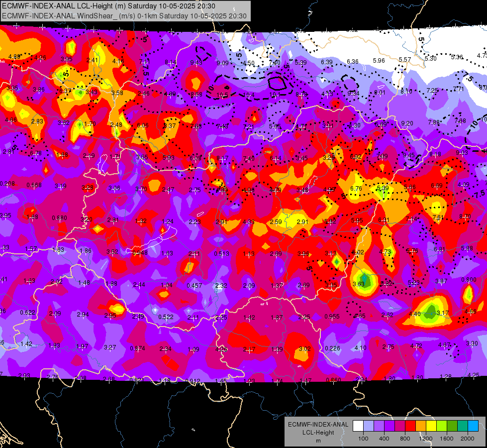Click the wind shear value 8.17
487x448 pixels.
pos(222,159)
